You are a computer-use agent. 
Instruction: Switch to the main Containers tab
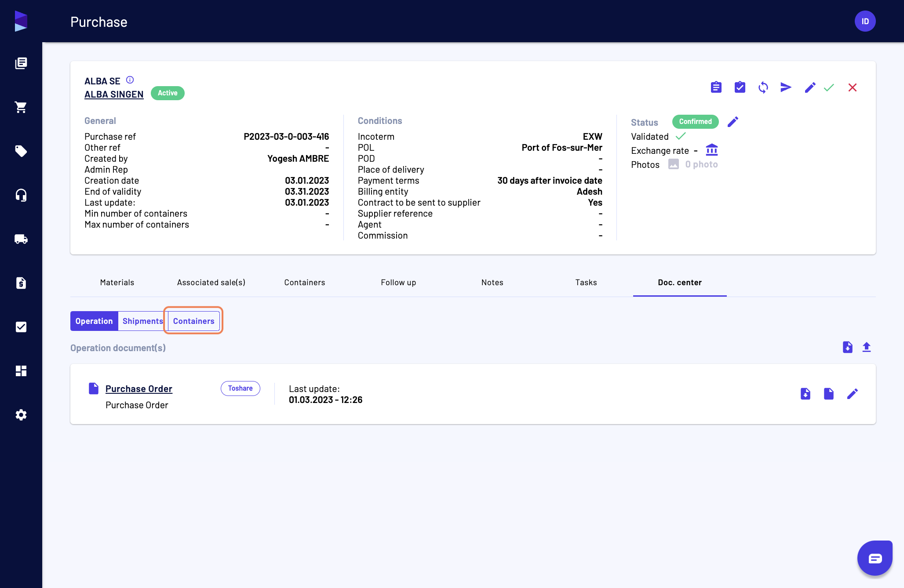[x=305, y=283]
